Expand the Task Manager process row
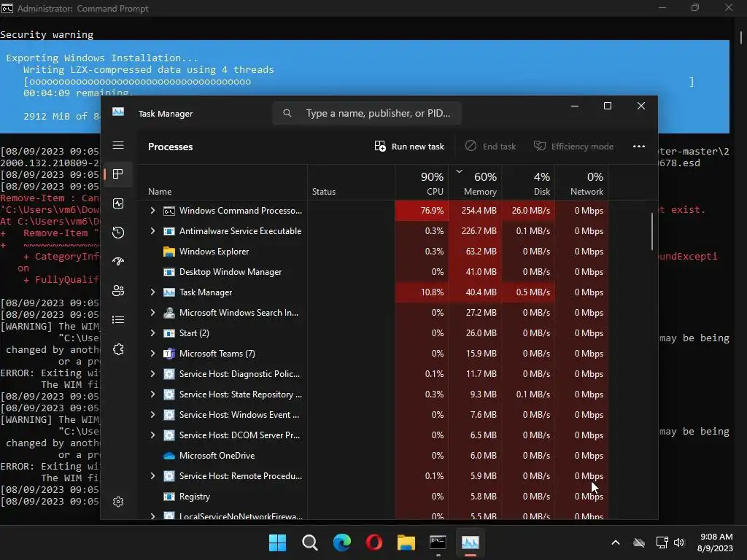The width and height of the screenshot is (747, 560). (152, 292)
